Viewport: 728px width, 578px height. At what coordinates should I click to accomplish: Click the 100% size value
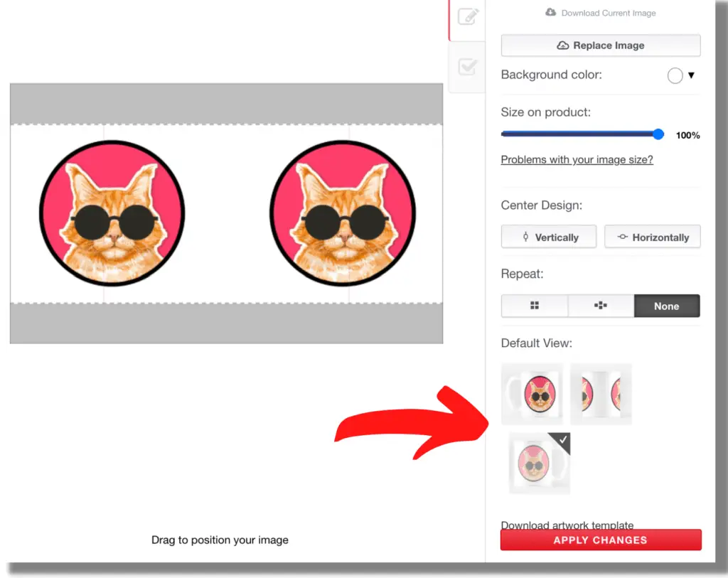[x=687, y=135]
